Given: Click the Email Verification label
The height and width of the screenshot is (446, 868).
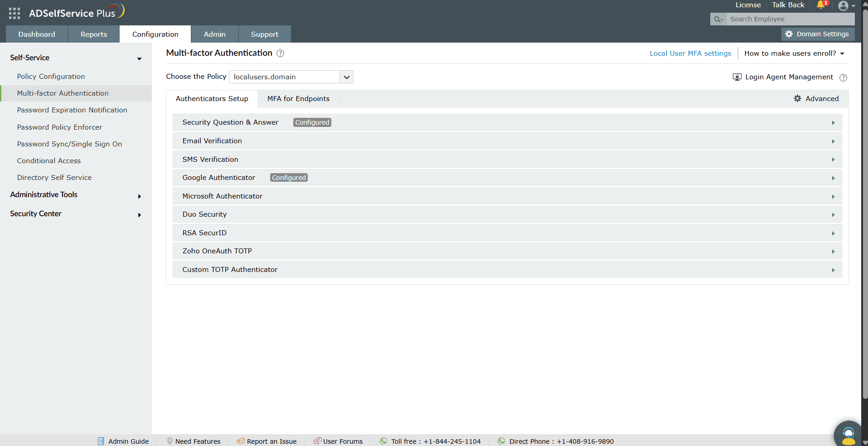Looking at the screenshot, I should coord(212,141).
